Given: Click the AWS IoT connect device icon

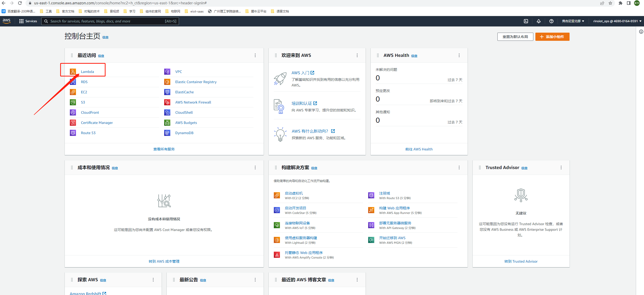Looking at the screenshot, I should coord(277,225).
